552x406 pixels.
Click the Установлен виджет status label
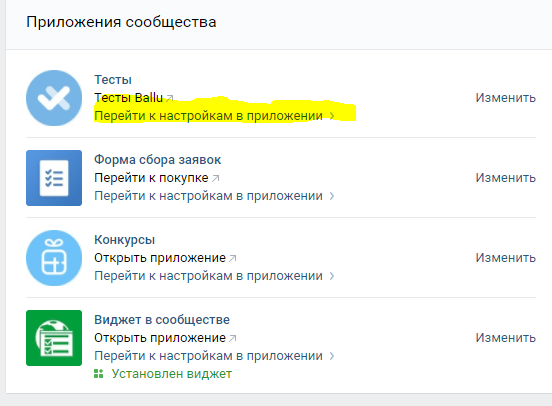[x=172, y=374]
